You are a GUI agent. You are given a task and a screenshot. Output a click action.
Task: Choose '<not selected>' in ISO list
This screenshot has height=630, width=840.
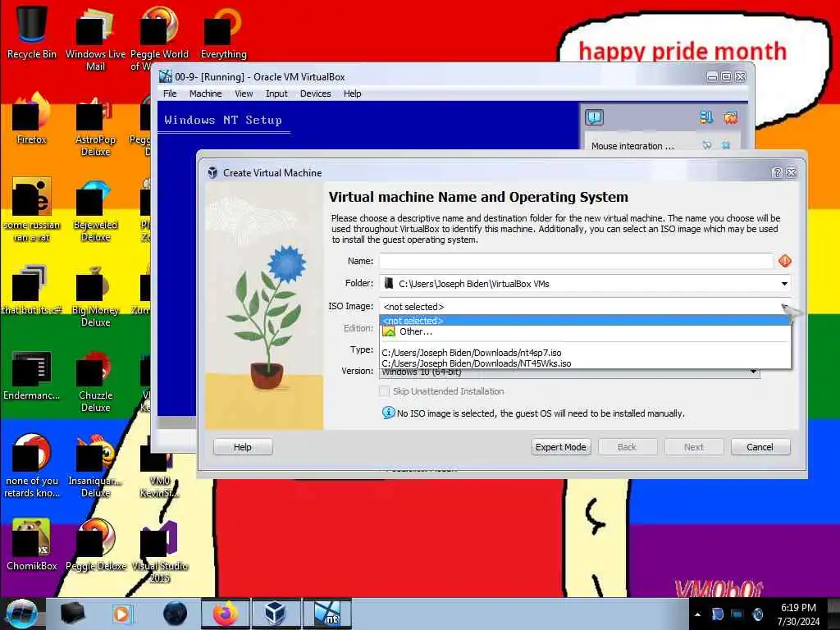tap(585, 321)
